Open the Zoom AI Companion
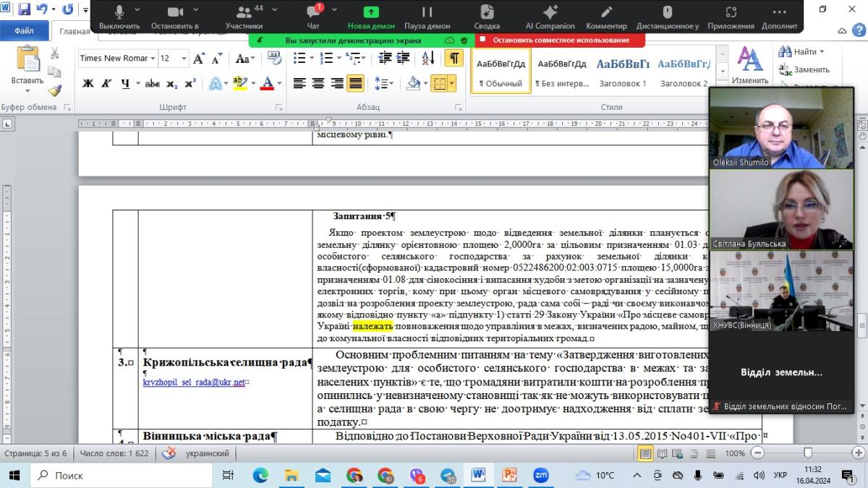868x488 pixels. [x=550, y=16]
